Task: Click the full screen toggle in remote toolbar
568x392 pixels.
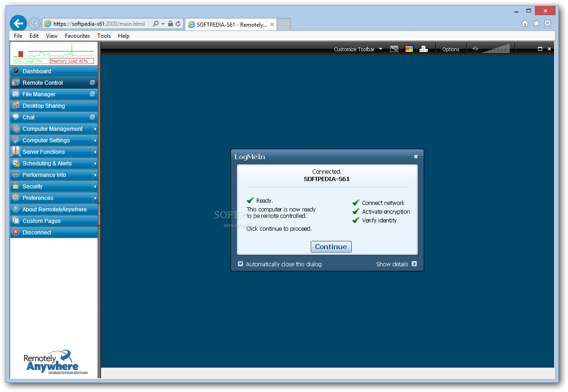Action: (x=540, y=49)
